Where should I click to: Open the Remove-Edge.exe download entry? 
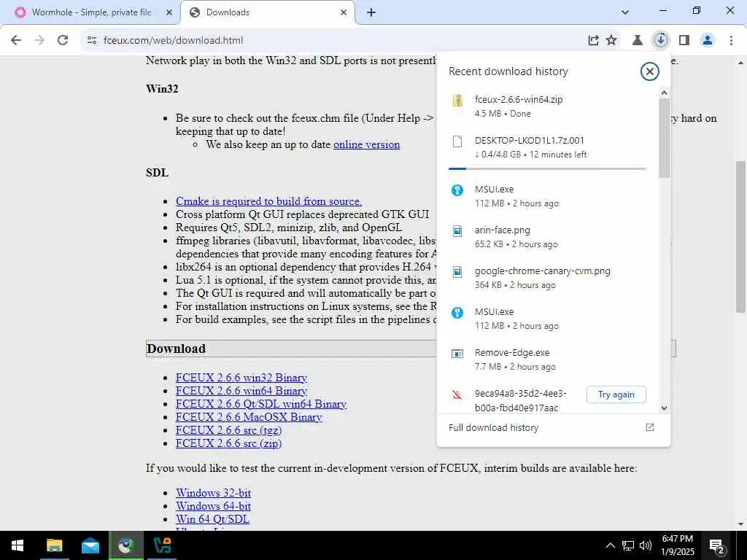tap(547, 359)
